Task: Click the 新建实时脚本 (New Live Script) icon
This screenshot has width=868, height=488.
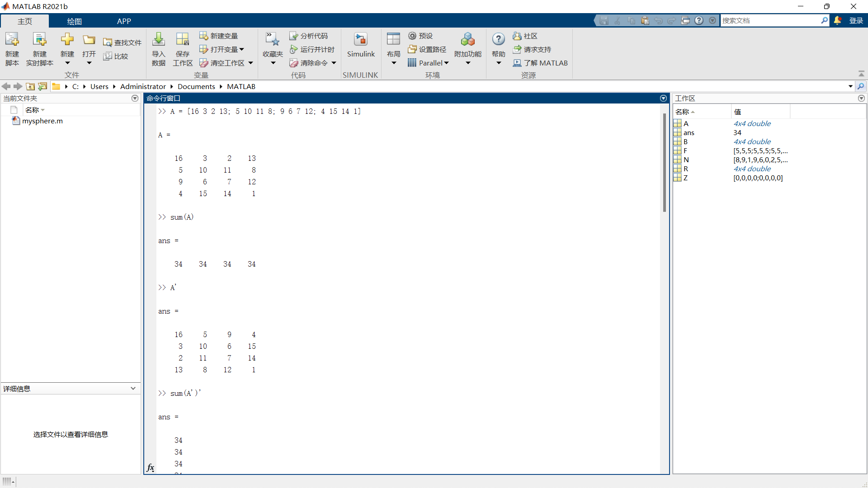Action: coord(39,40)
